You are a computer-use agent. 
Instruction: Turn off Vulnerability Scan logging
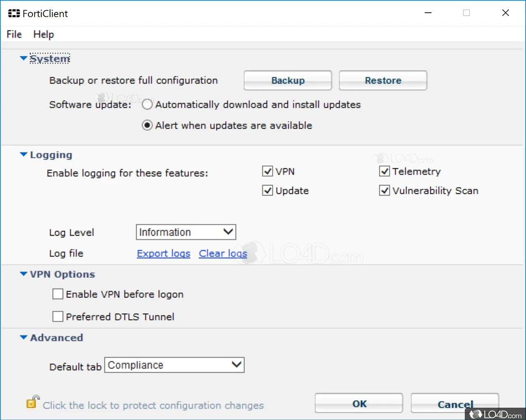[x=384, y=191]
